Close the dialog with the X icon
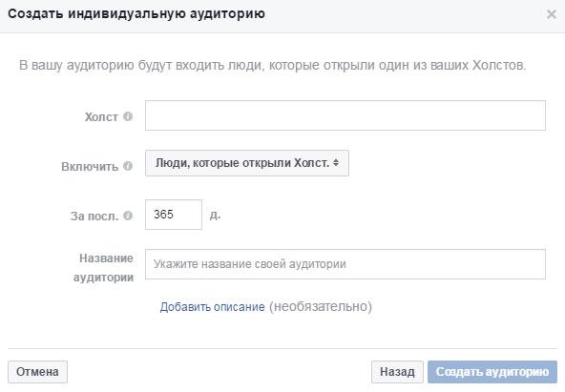Image resolution: width=565 pixels, height=392 pixels. coord(552,14)
